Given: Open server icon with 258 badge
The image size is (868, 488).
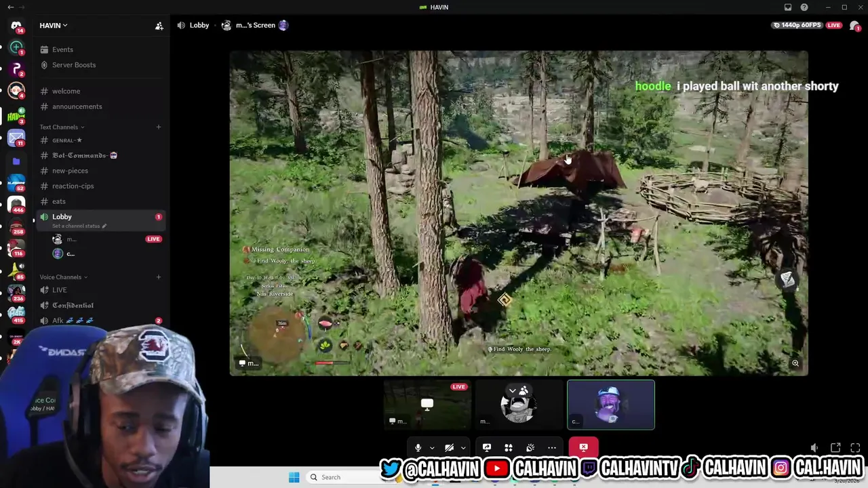Looking at the screenshot, I should pos(16,226).
